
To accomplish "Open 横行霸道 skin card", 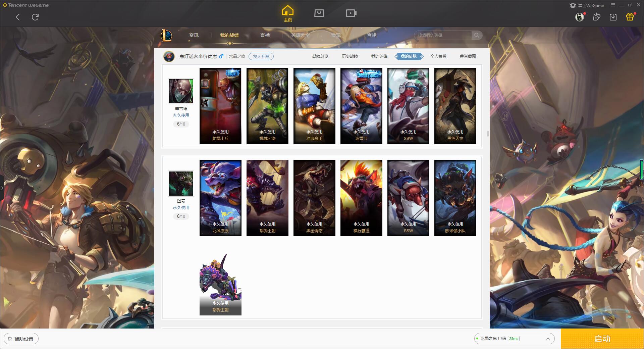I will click(361, 198).
